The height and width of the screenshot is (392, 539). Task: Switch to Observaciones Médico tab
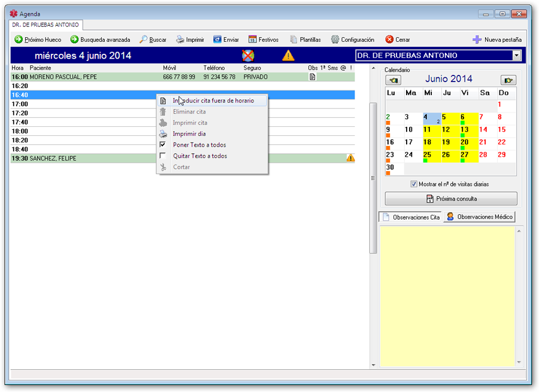479,217
